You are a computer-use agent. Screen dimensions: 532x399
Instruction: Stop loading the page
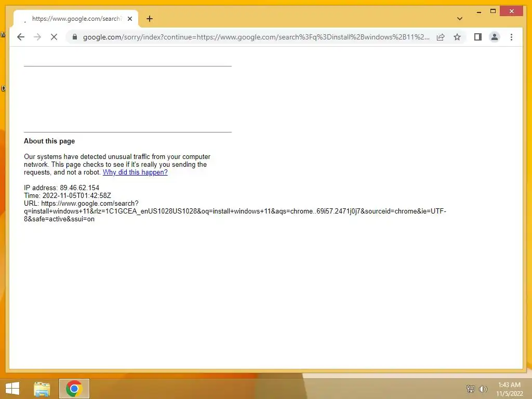[x=54, y=37]
